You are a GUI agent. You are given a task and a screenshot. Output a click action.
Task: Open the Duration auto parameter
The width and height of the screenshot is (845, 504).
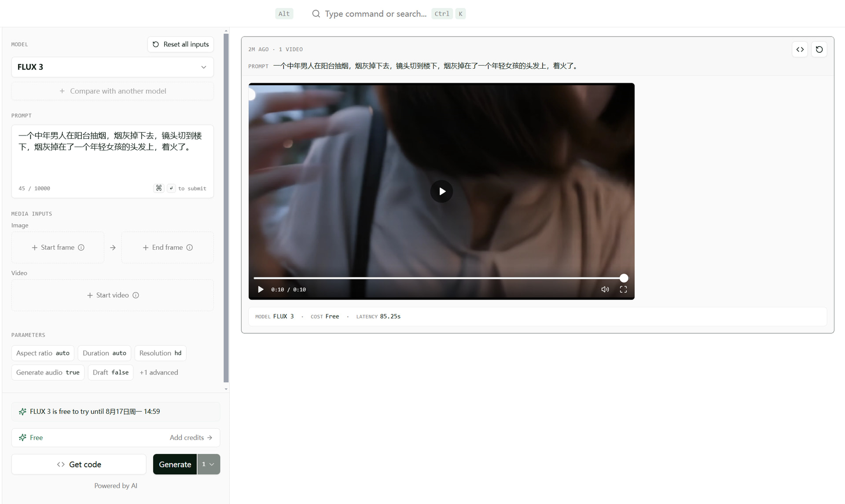104,353
